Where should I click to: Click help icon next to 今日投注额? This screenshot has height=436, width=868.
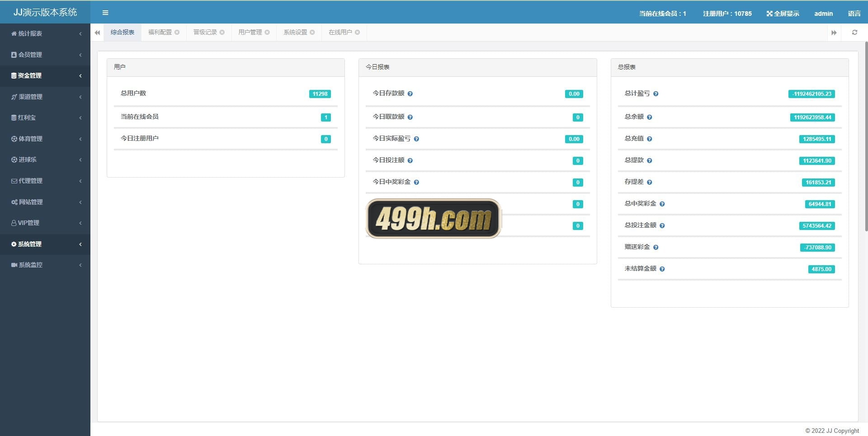pos(410,161)
